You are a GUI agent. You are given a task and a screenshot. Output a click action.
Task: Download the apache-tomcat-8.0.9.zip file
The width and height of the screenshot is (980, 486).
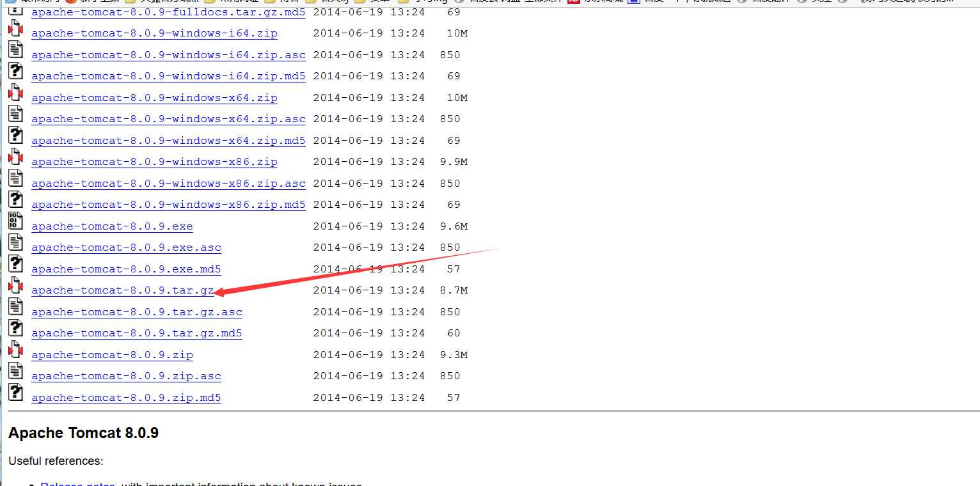(112, 355)
